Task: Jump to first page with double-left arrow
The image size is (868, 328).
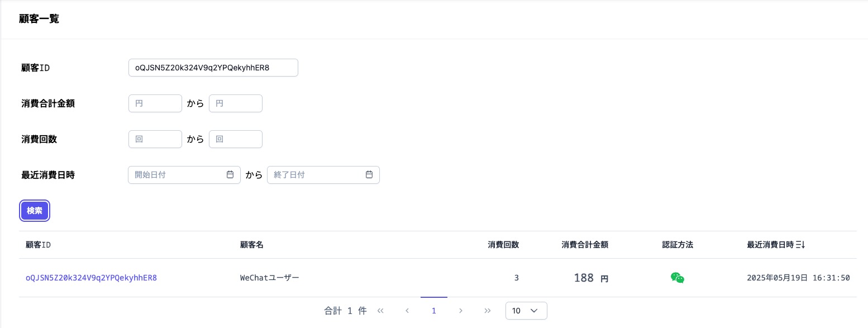Action: click(x=380, y=311)
